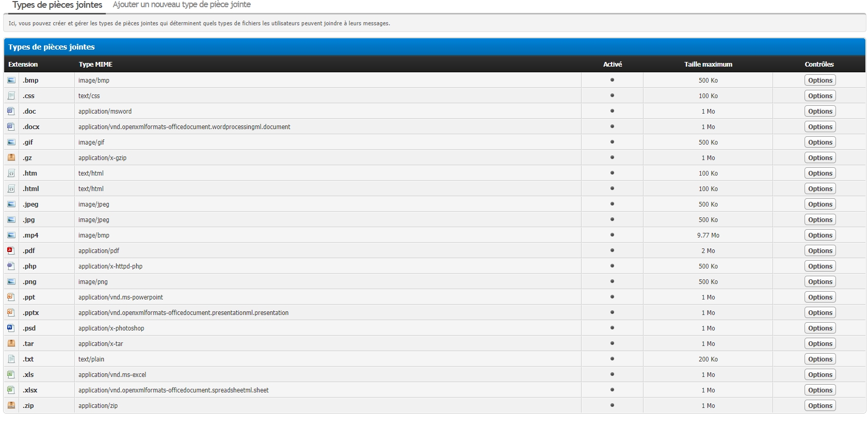Toggle the activated dot for .mp4
The height and width of the screenshot is (426, 868).
[x=612, y=235]
